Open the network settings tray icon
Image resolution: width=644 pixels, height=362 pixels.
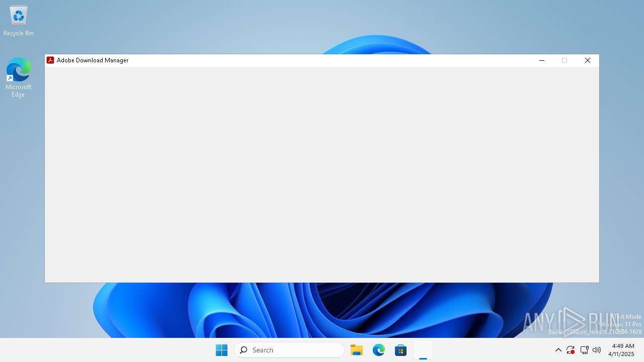(x=584, y=350)
